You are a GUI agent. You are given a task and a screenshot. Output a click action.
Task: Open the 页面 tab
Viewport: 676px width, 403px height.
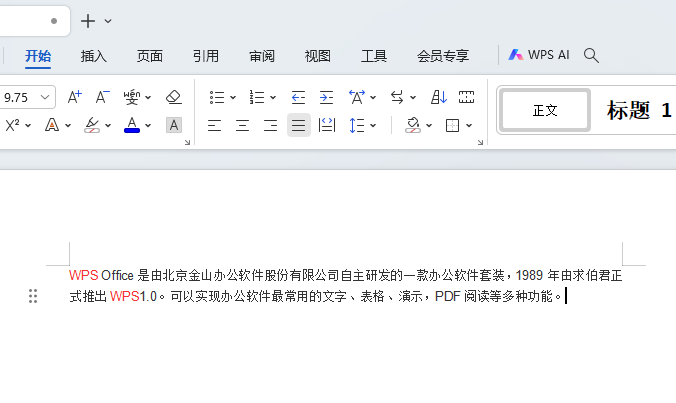pos(150,56)
